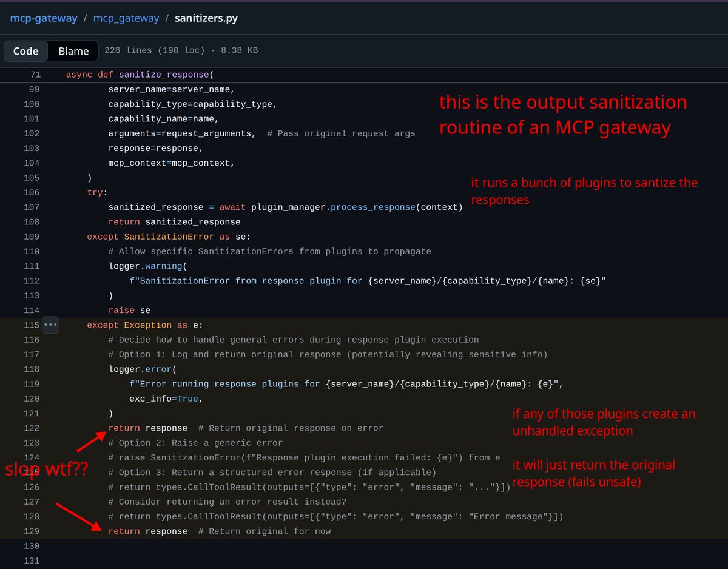Click line number 128

32,516
